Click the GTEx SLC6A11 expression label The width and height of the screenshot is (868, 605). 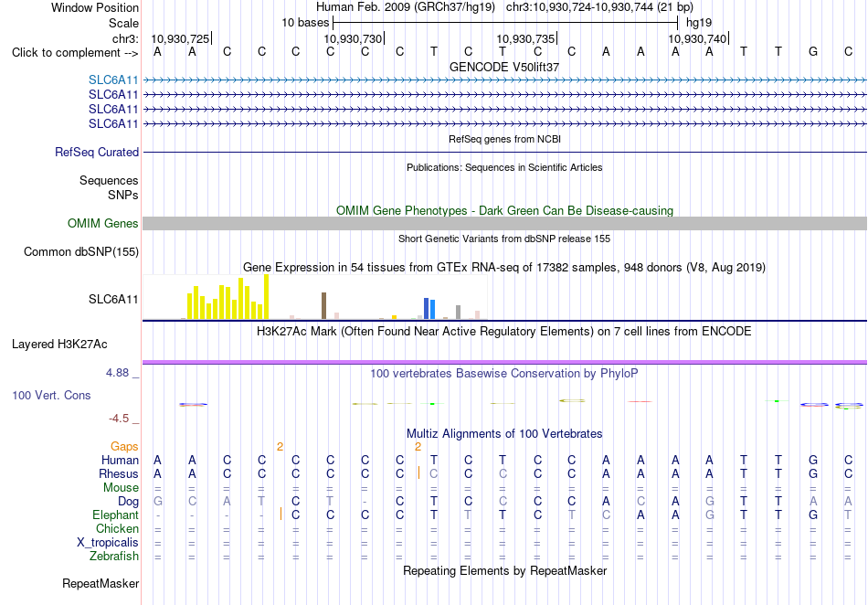click(113, 300)
